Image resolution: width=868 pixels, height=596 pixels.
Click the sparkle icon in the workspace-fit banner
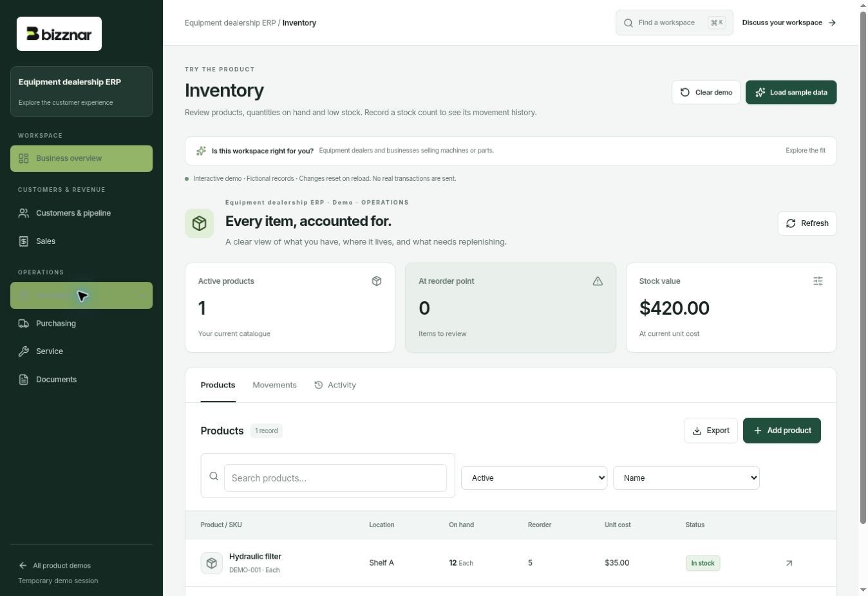pyautogui.click(x=201, y=151)
